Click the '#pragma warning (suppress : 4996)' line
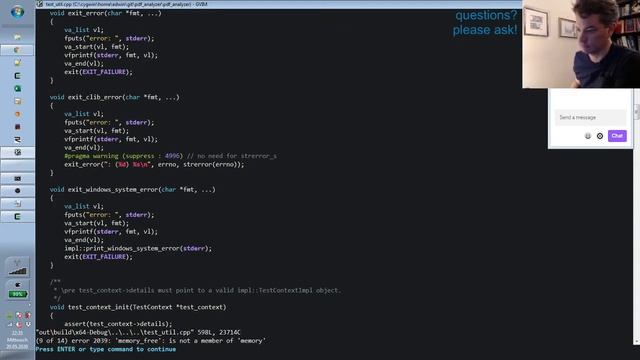This screenshot has height=360, width=640. pos(170,156)
